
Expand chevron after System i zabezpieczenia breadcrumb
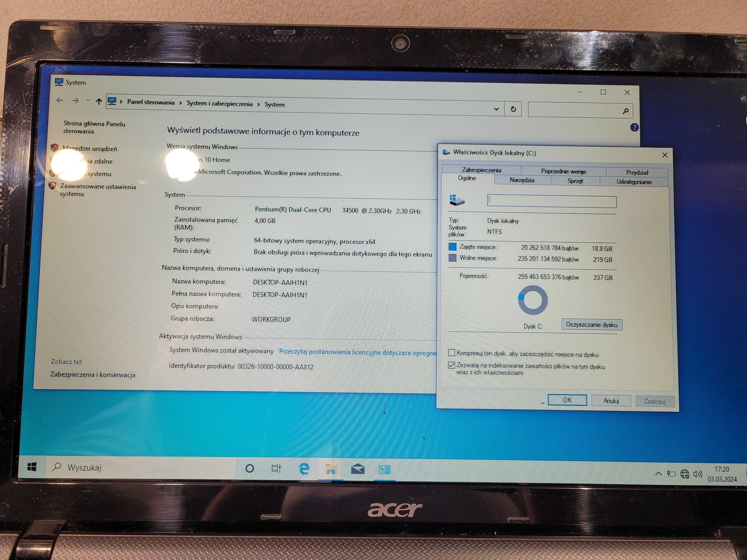coord(258,104)
